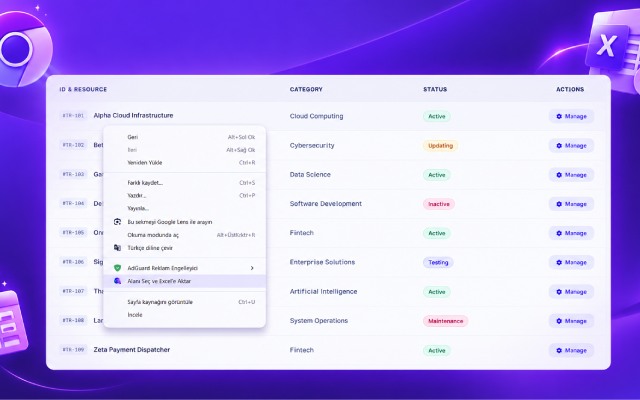Click the #TR-102 ID badge

[73, 145]
